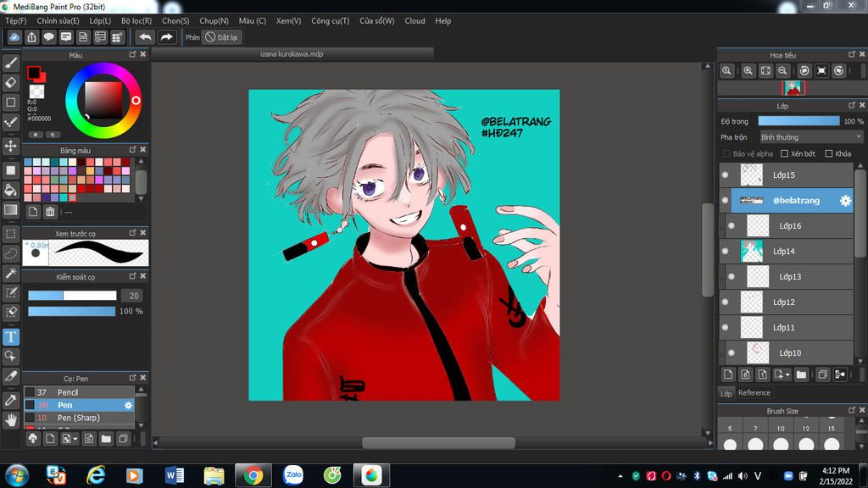868x488 pixels.
Task: Open the Bộ lọc(R) menu
Action: [136, 20]
